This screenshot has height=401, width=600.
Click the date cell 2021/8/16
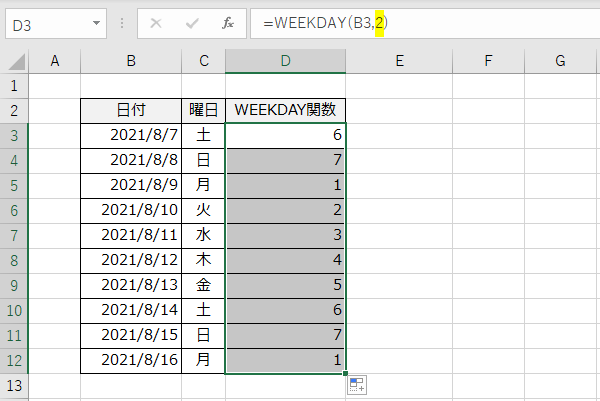pyautogui.click(x=131, y=360)
